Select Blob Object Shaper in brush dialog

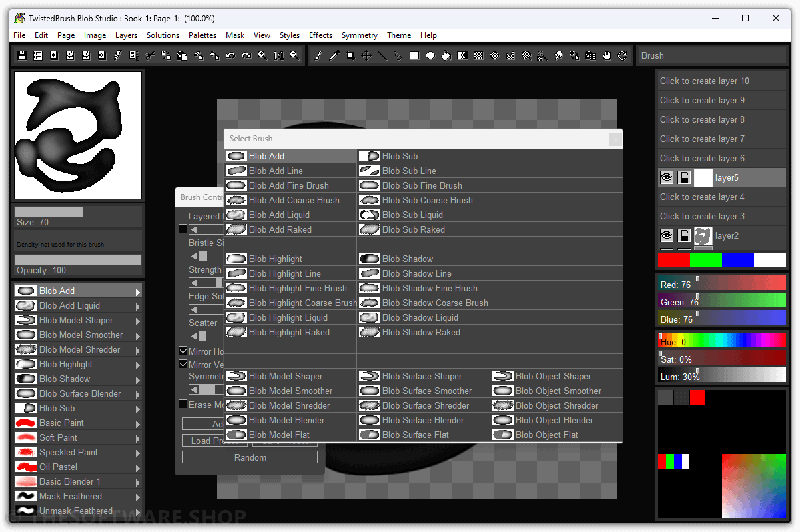point(556,376)
